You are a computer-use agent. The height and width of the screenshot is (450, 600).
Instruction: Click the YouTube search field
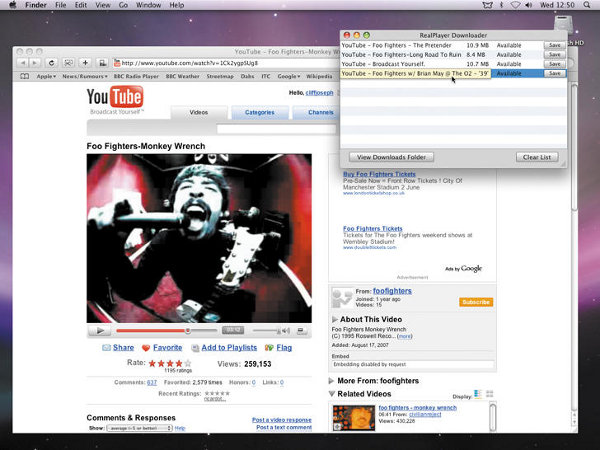pyautogui.click(x=276, y=129)
